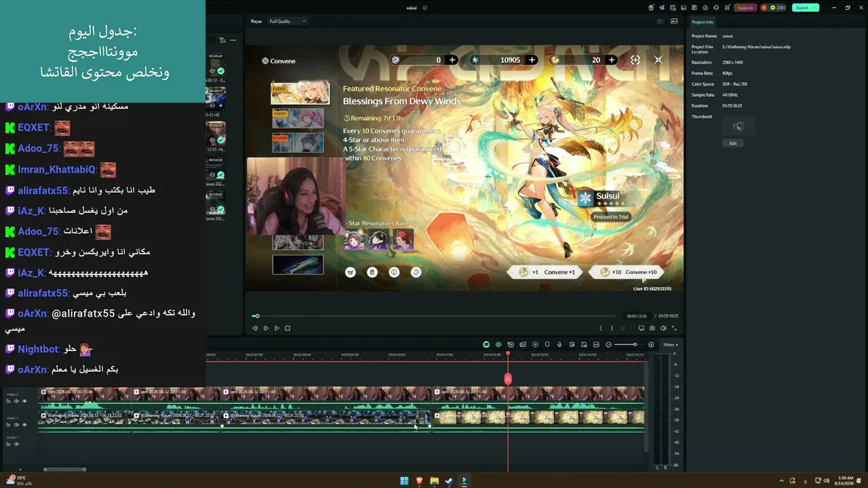Mute the Video 2 track
This screenshot has height=488, width=868.
(x=16, y=401)
